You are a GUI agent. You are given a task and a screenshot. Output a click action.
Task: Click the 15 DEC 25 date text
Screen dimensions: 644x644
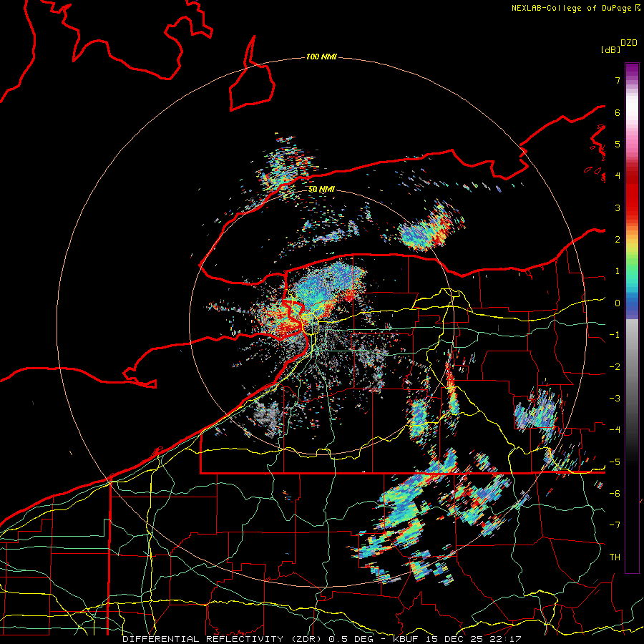[x=453, y=639]
